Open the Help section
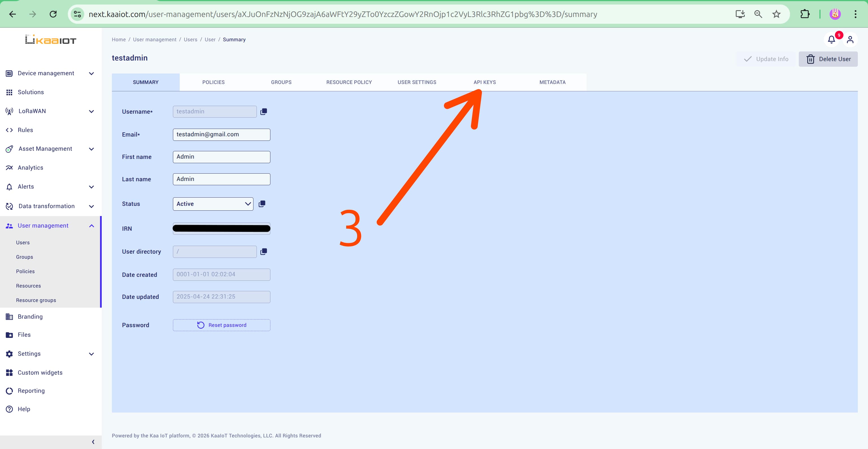 23,409
